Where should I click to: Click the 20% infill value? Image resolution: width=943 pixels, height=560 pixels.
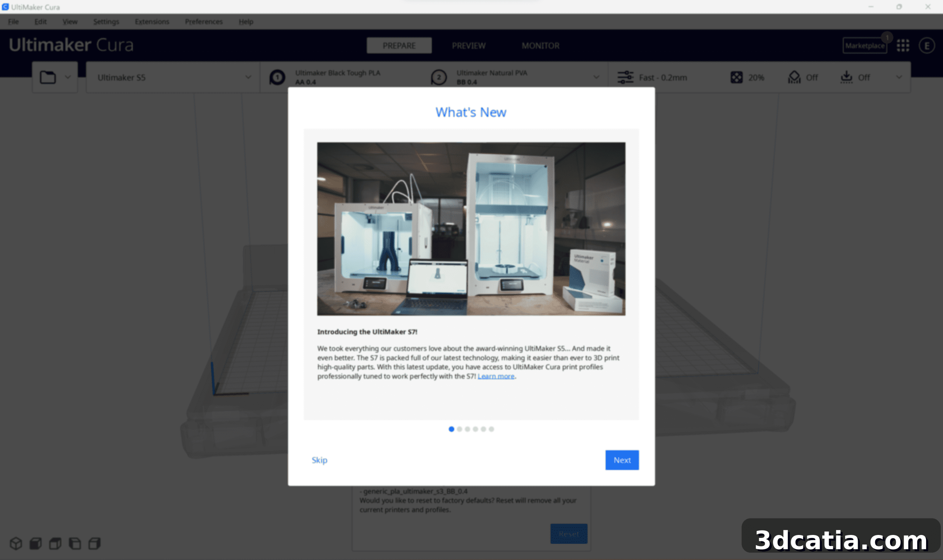pyautogui.click(x=756, y=77)
